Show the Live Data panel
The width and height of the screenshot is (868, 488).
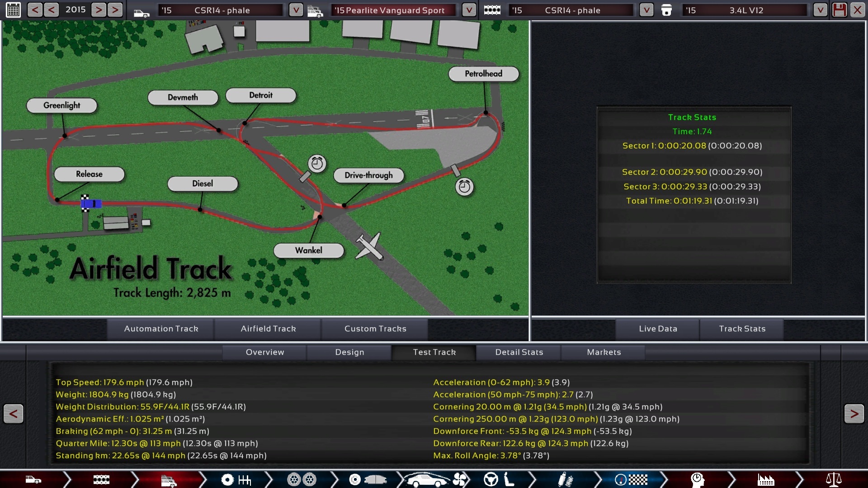[658, 328]
